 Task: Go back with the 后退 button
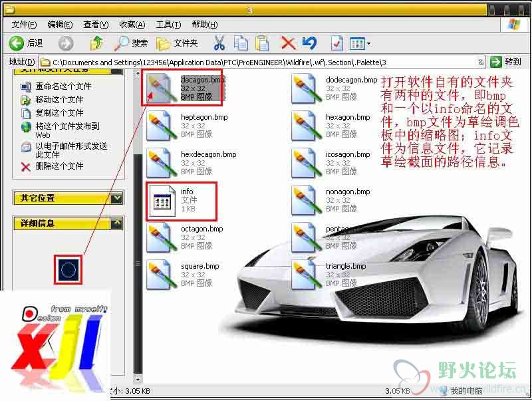click(26, 43)
